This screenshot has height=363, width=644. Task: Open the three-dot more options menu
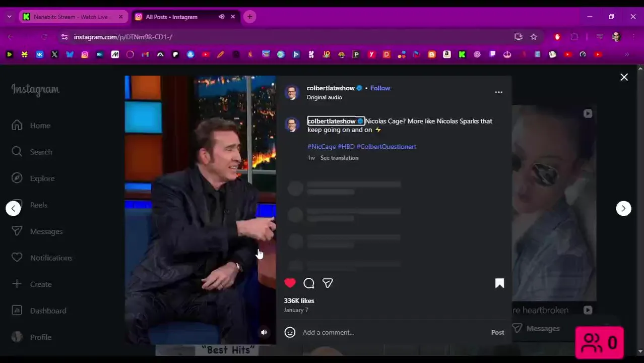click(498, 92)
